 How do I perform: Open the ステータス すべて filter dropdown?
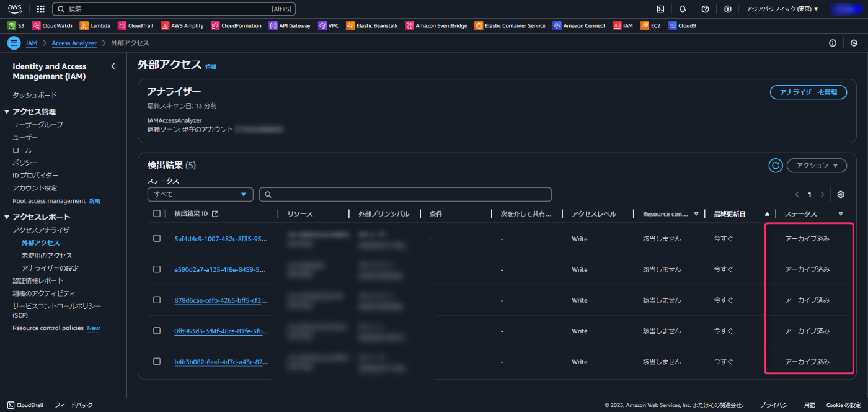pos(200,194)
